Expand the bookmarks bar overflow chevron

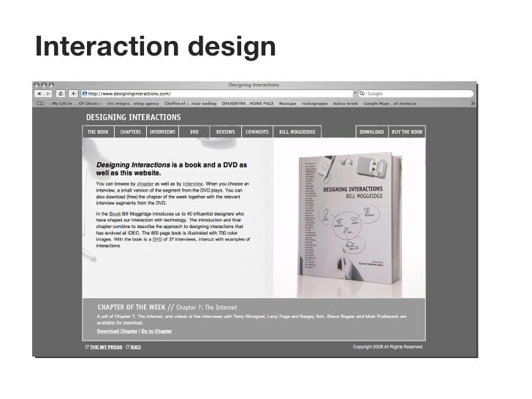click(473, 104)
